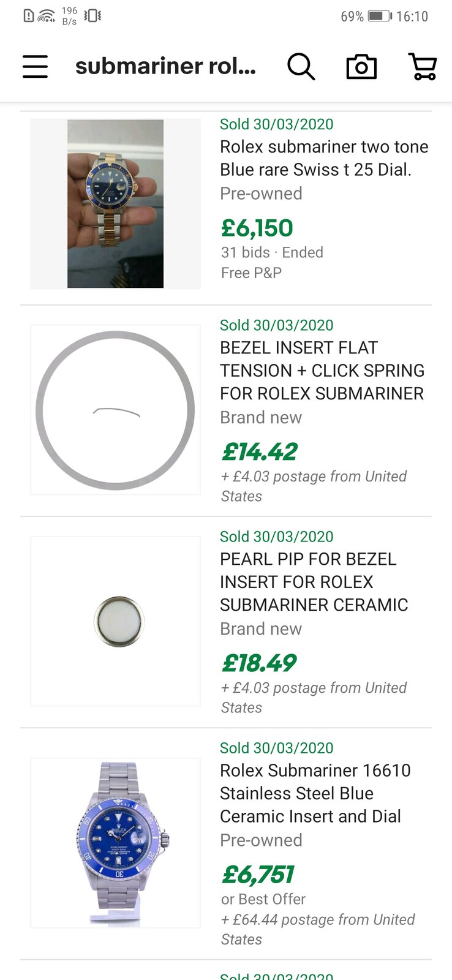The width and height of the screenshot is (452, 980).
Task: Open bezel insert tension ring image
Action: (115, 410)
